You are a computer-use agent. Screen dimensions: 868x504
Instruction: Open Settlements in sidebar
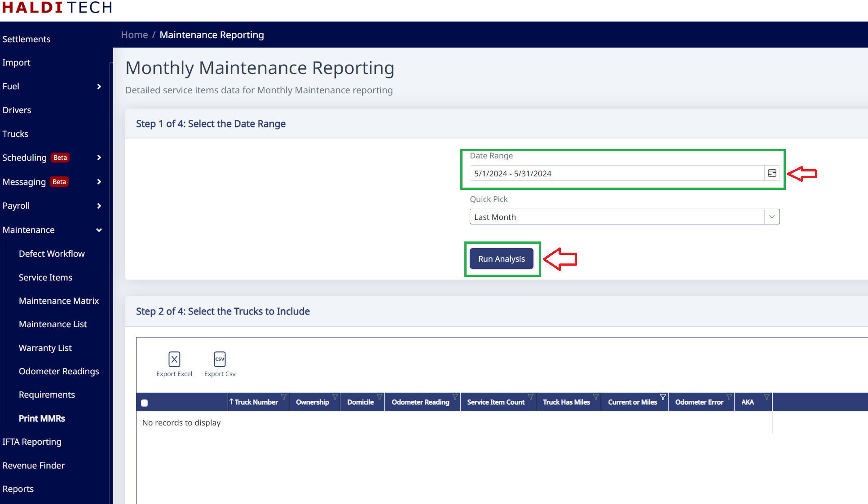point(26,39)
